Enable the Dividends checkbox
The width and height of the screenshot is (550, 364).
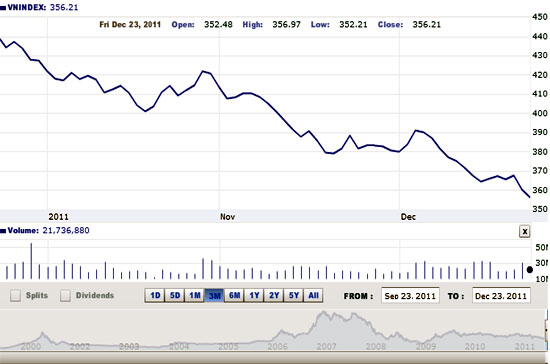point(65,296)
